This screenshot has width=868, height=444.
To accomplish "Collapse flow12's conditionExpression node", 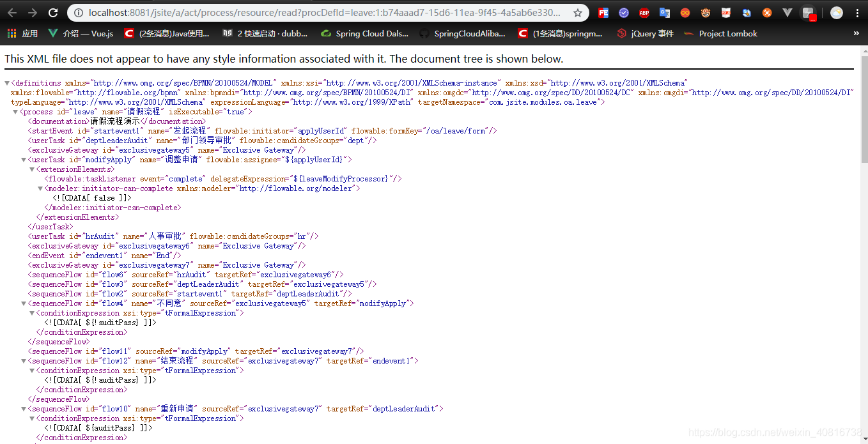I will pos(32,371).
